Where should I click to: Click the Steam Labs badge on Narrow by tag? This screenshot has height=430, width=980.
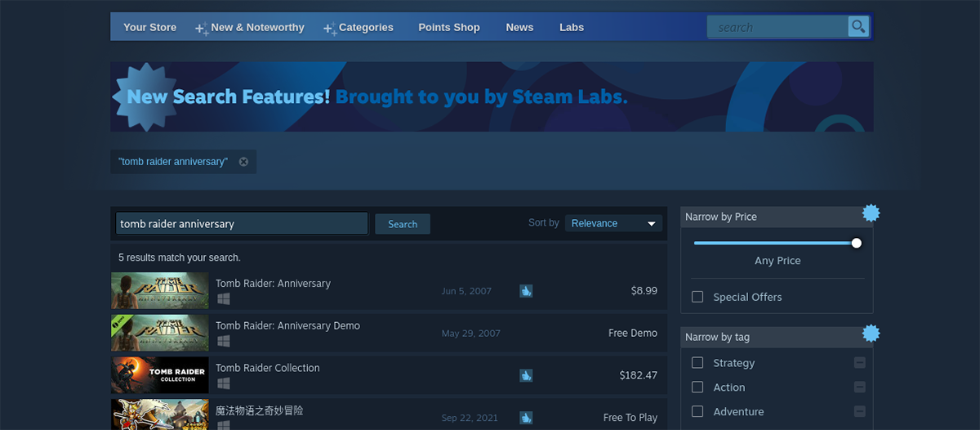pos(871,334)
